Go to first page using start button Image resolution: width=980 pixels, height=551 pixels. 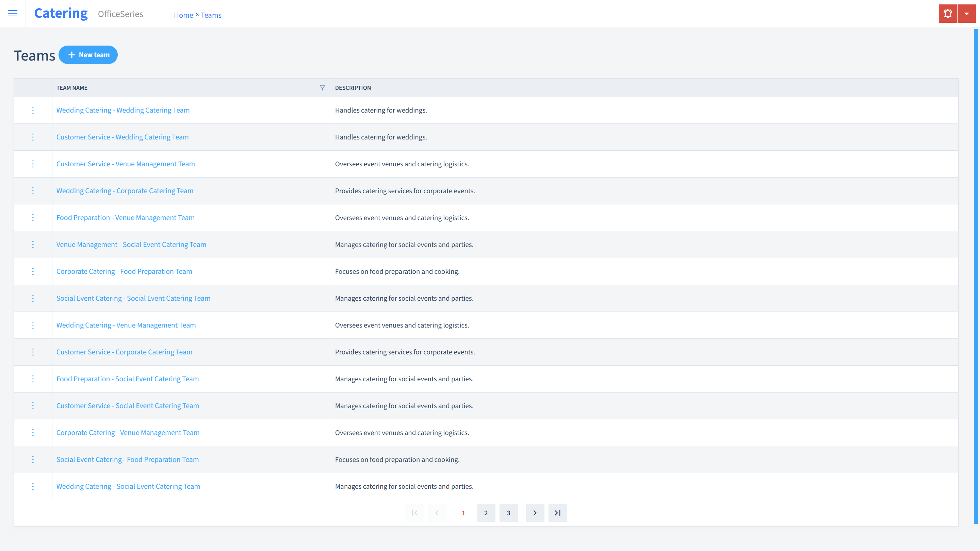(414, 513)
